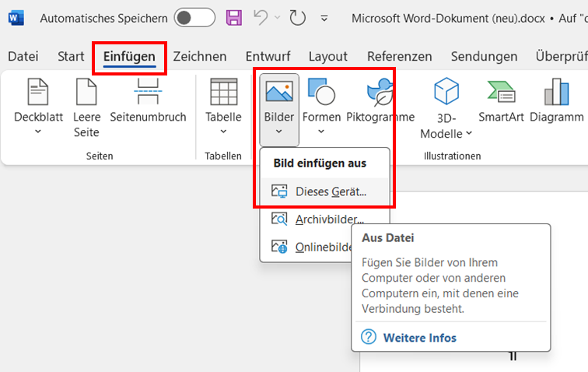
Task: Collapse the Bilder dropdown chevron
Action: (x=279, y=132)
